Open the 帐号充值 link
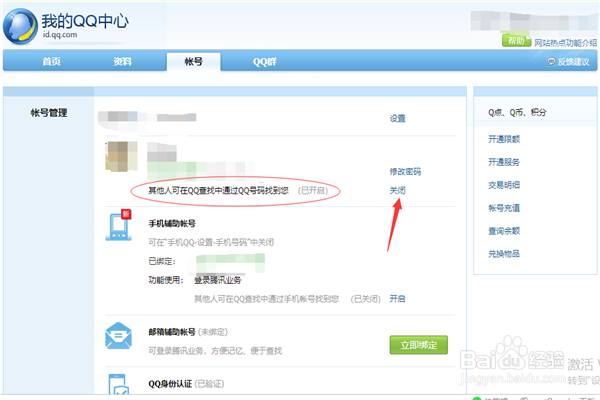Viewport: 600px width, 400px height. click(x=504, y=208)
